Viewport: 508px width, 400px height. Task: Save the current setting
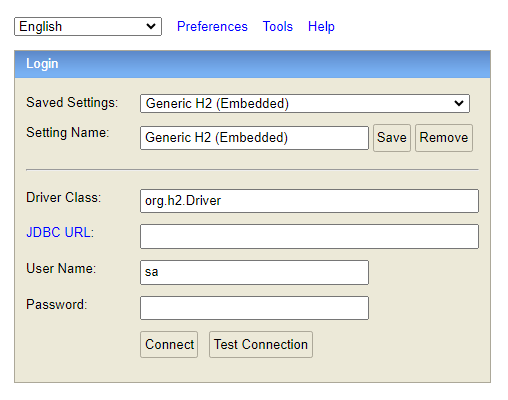click(392, 138)
